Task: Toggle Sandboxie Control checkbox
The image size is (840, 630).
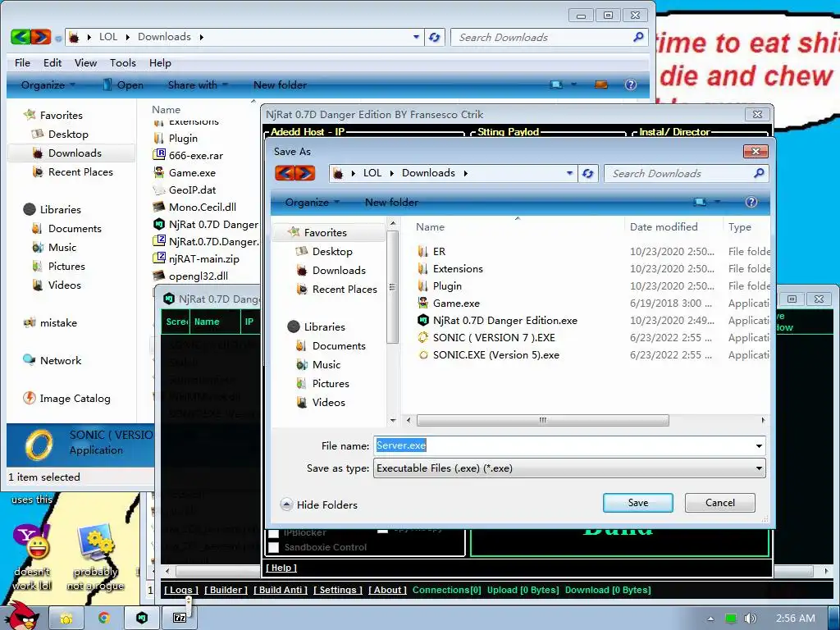Action: tap(273, 547)
